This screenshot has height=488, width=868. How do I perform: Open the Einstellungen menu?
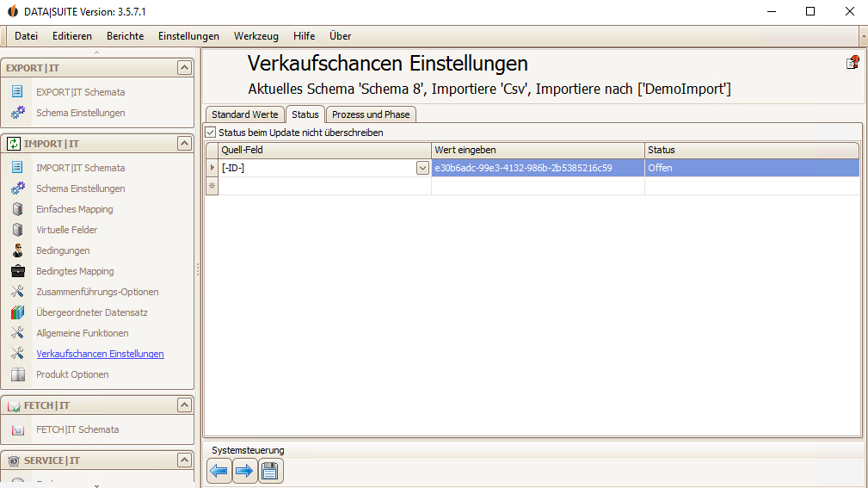tap(188, 36)
